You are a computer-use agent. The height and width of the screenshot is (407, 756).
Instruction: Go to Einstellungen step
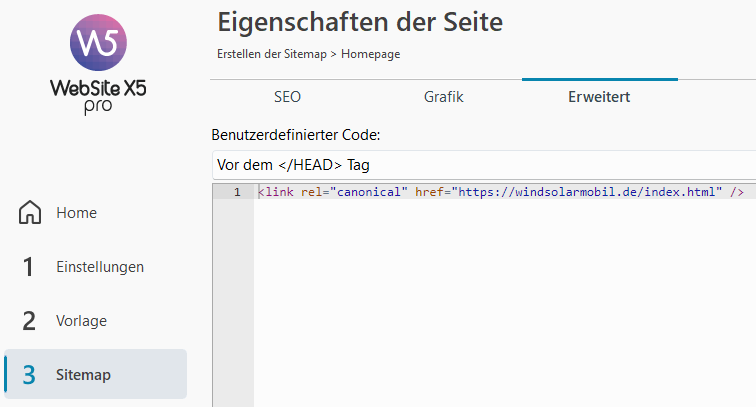point(100,267)
